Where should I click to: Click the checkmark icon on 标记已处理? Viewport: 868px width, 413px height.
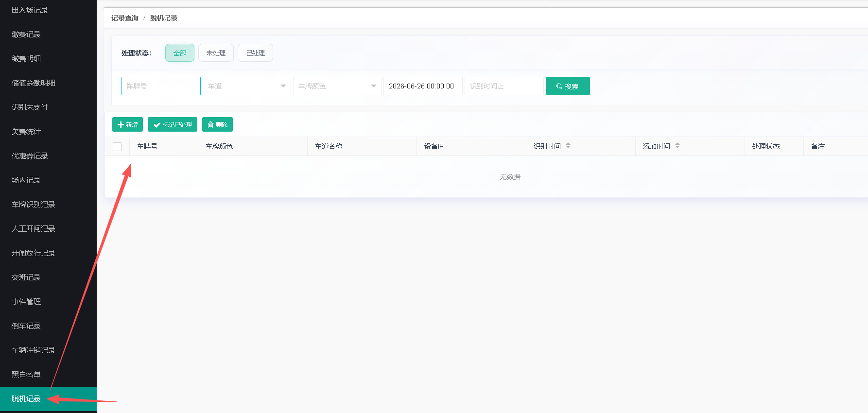click(x=157, y=125)
